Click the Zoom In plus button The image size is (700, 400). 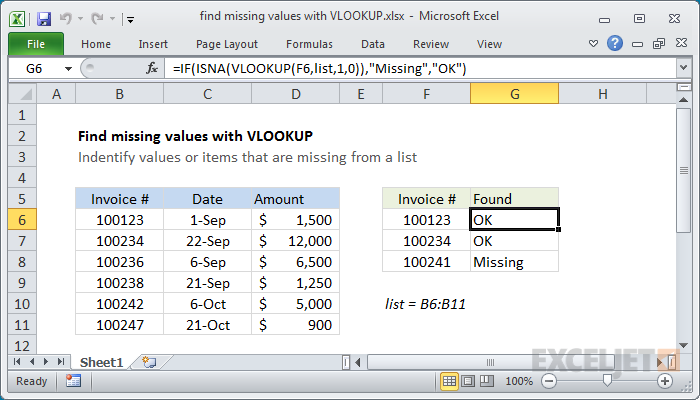[x=664, y=381]
